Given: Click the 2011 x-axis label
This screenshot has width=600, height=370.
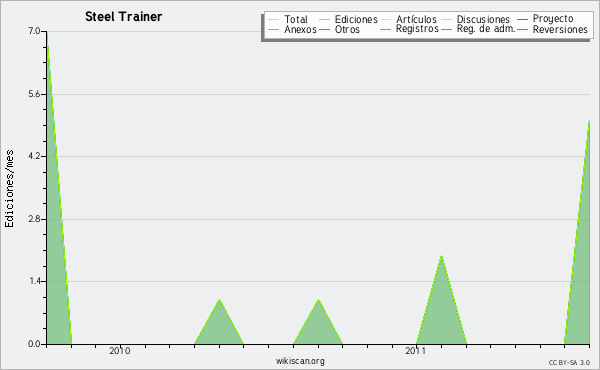Looking at the screenshot, I should point(416,351).
